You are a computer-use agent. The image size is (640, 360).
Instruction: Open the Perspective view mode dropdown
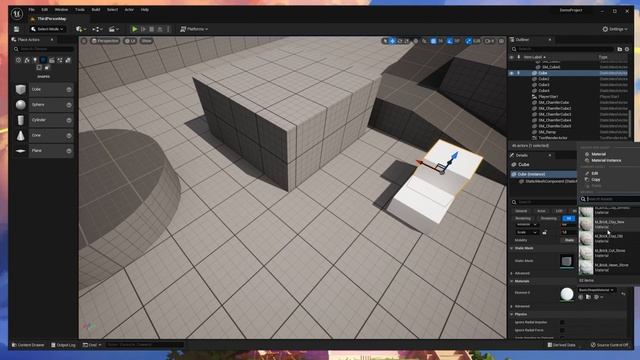(x=105, y=41)
